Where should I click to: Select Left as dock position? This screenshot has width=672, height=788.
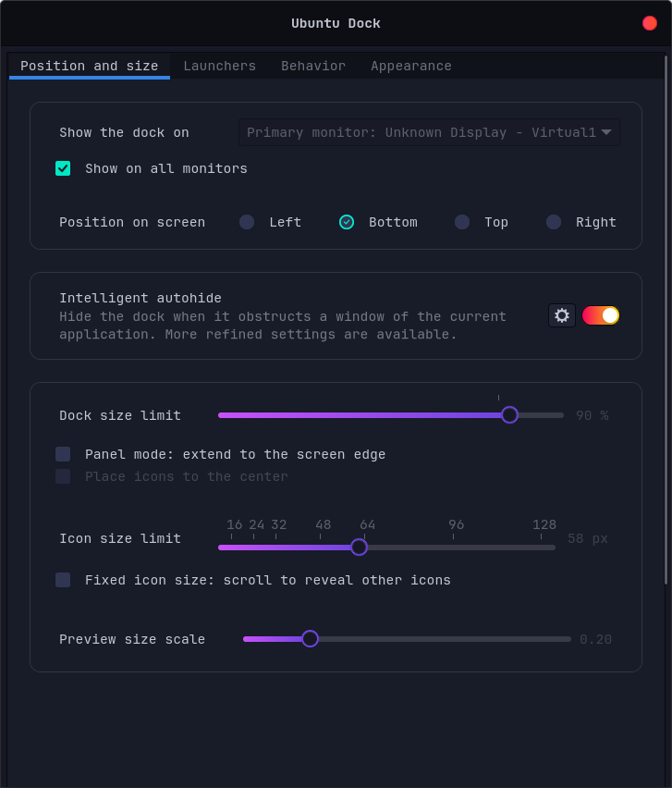(x=247, y=222)
